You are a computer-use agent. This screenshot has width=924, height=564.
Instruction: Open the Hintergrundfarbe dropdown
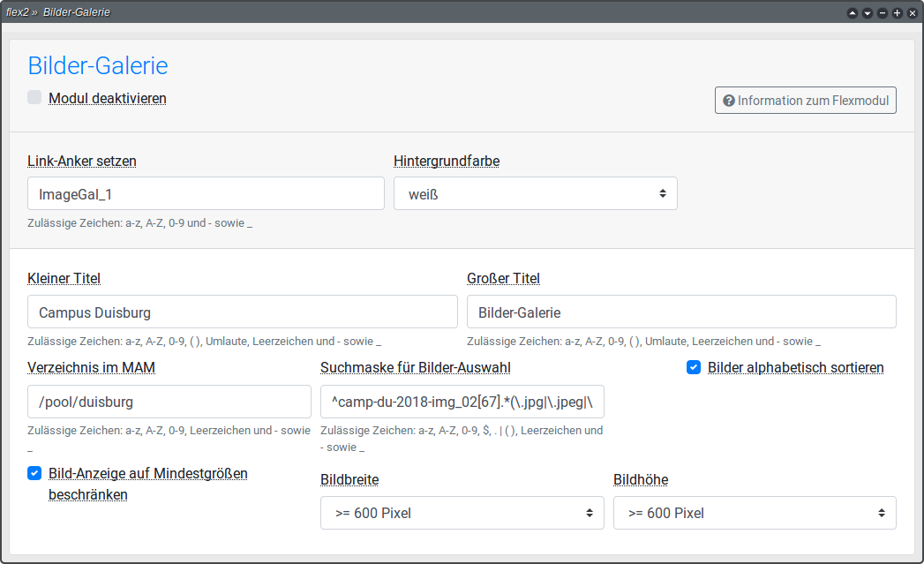click(535, 193)
